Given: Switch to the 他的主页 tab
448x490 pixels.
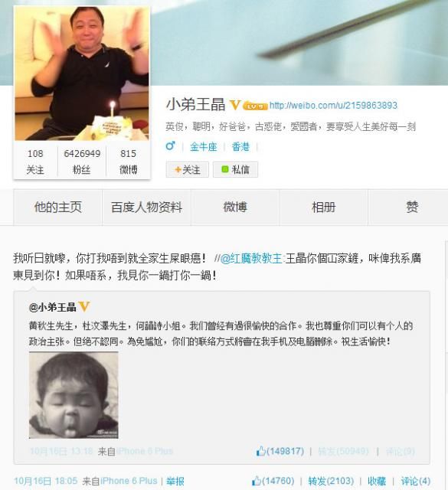Looking at the screenshot, I should pos(58,207).
